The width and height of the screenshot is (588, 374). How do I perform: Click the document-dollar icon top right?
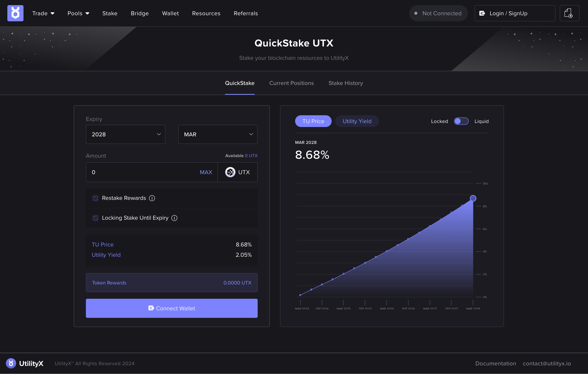coord(569,13)
